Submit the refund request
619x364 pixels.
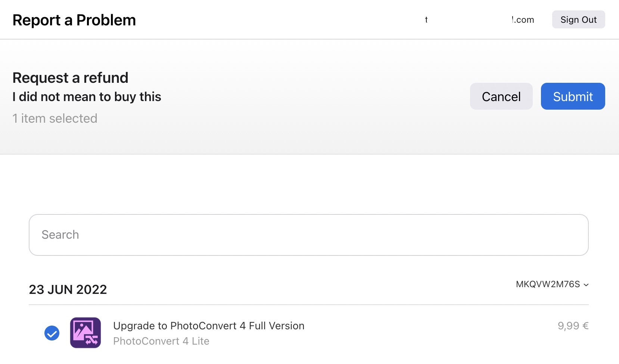pos(573,96)
